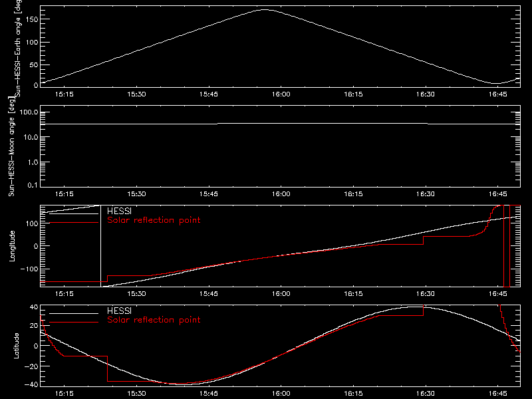Image resolution: width=532 pixels, height=399 pixels.
Task: Click 16:30 under the Moon angle plot
Action: pos(426,194)
